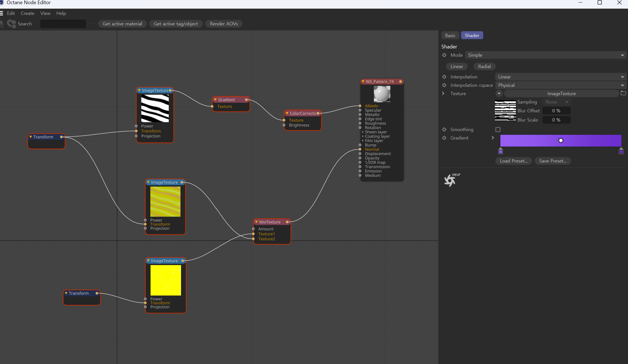This screenshot has width=628, height=364.
Task: Enable the Smoothing checkbox
Action: (498, 129)
